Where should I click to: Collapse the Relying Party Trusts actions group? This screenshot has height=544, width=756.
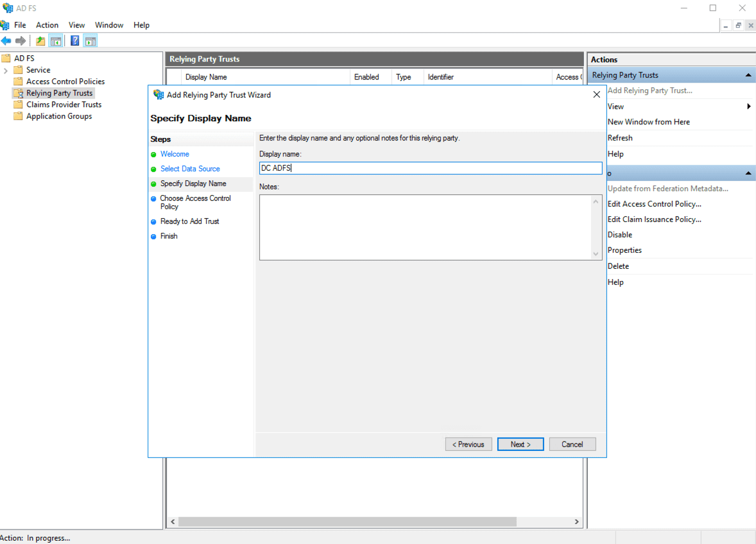click(748, 74)
